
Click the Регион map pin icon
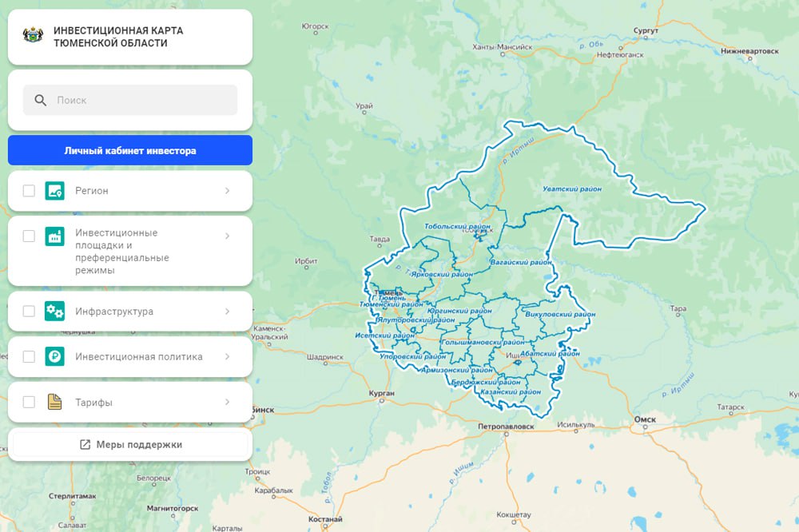click(x=54, y=191)
